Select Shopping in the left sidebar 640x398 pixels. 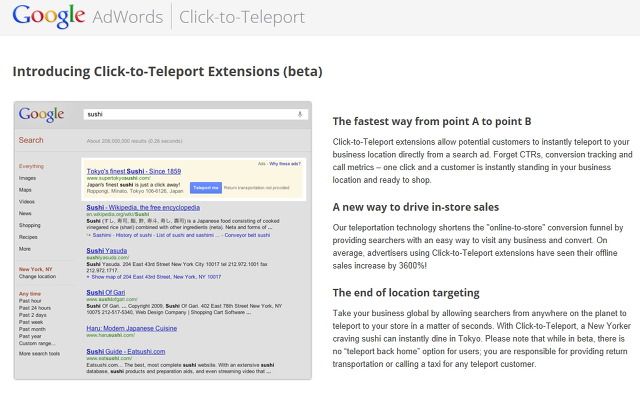pyautogui.click(x=30, y=225)
